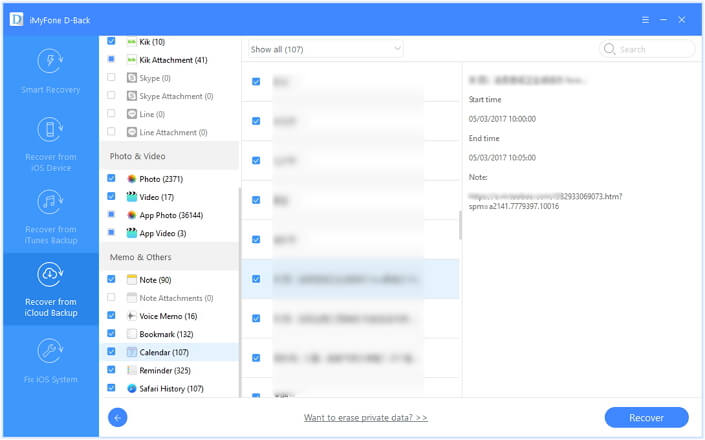705x440 pixels.
Task: Uncheck the Kik (10) checkbox
Action: pyautogui.click(x=111, y=41)
